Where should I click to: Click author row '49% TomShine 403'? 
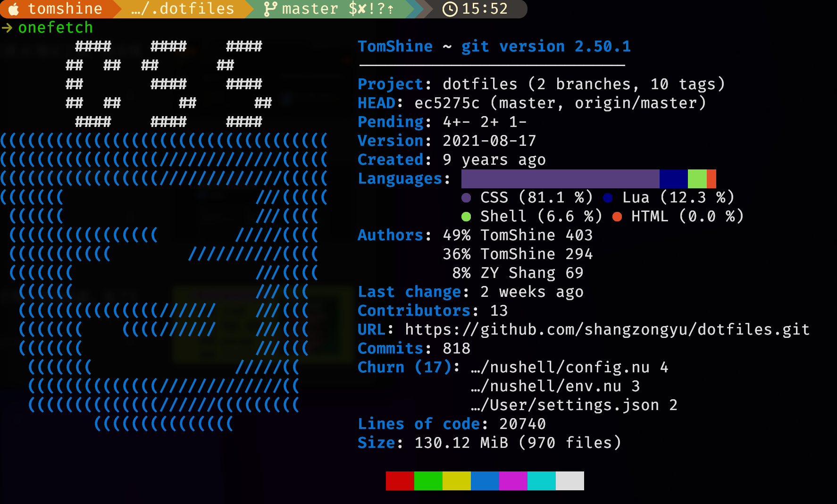tap(518, 235)
